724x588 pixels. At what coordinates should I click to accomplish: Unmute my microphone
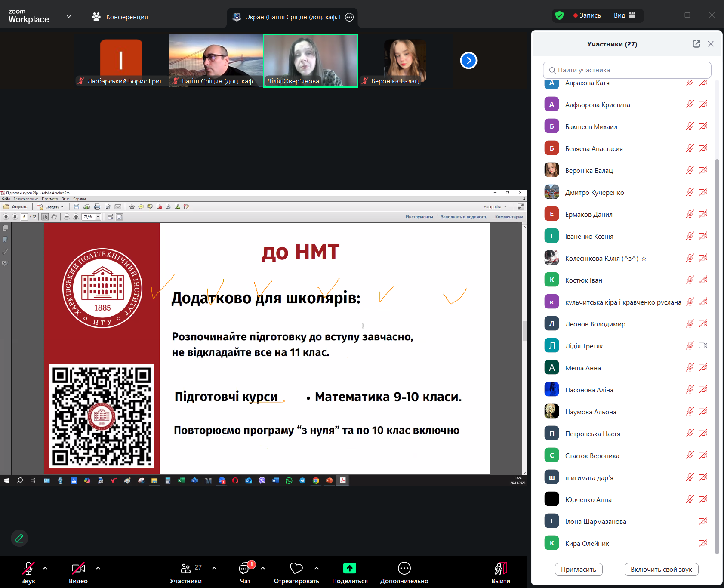[28, 568]
